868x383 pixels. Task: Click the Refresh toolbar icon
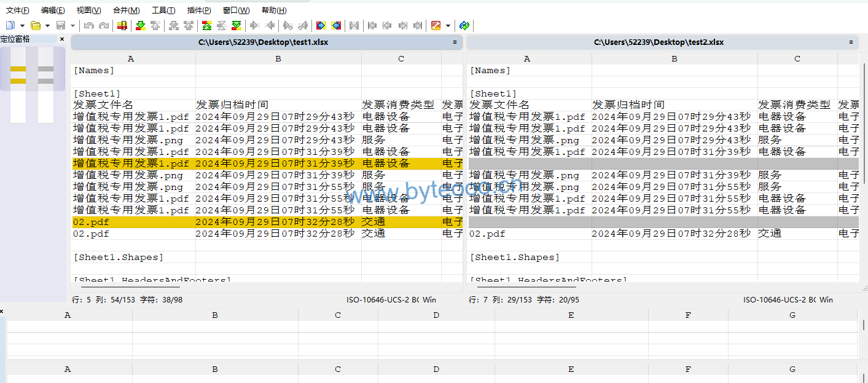pos(464,25)
